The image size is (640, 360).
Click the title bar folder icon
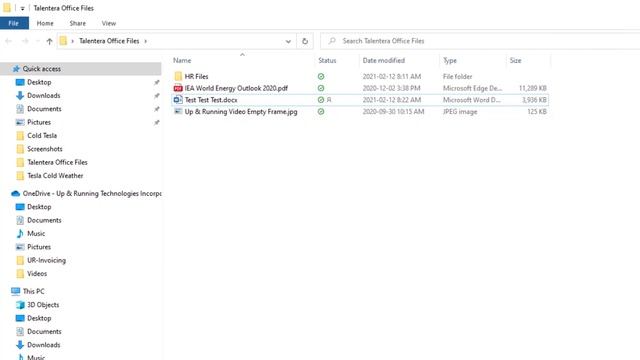(x=7, y=8)
